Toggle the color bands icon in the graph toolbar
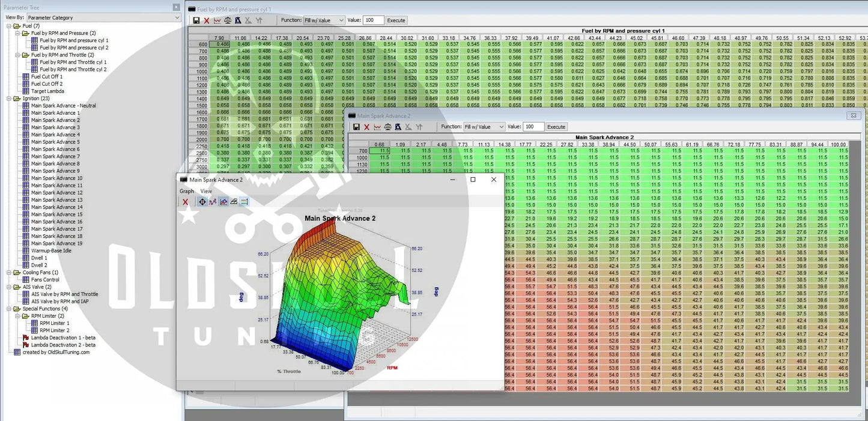The height and width of the screenshot is (421, 868). [x=244, y=202]
